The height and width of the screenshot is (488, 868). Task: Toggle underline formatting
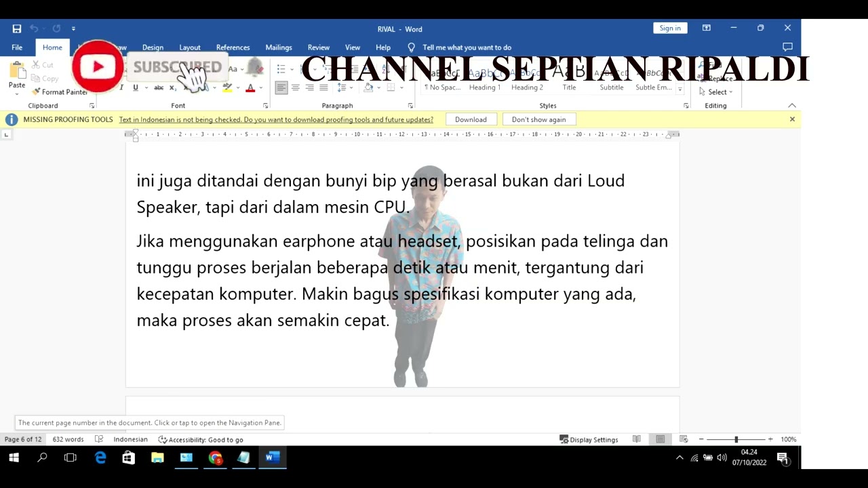pos(136,87)
